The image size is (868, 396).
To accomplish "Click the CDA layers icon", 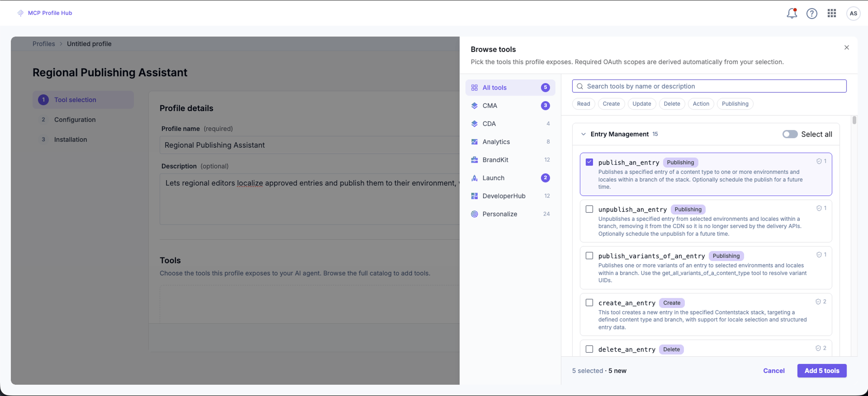I will (474, 123).
